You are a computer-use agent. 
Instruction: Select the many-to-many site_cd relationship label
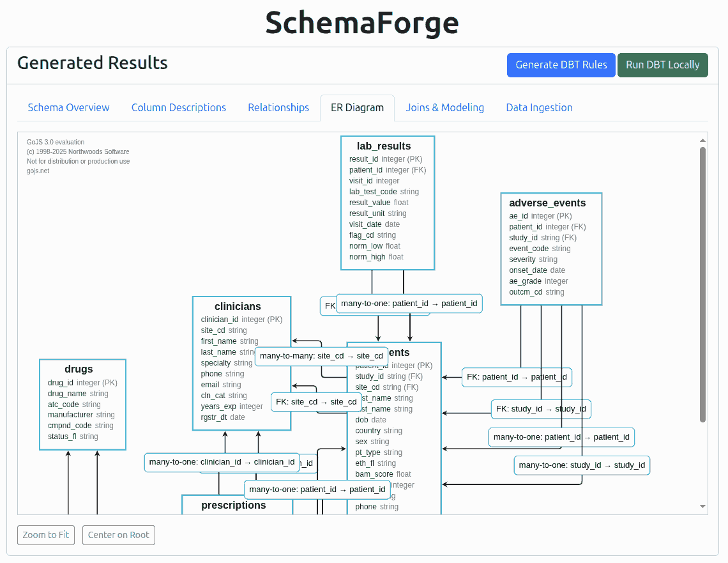tap(321, 356)
